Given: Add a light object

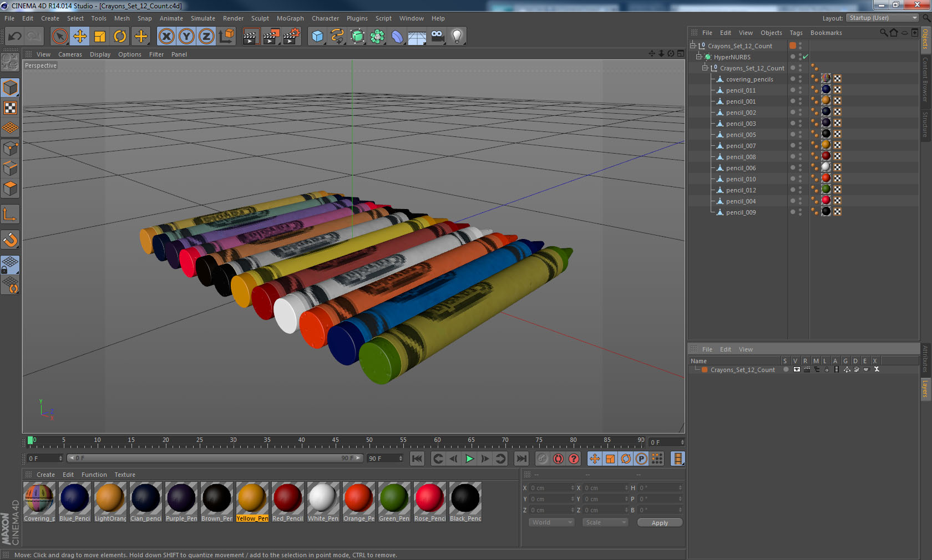Looking at the screenshot, I should pyautogui.click(x=457, y=37).
